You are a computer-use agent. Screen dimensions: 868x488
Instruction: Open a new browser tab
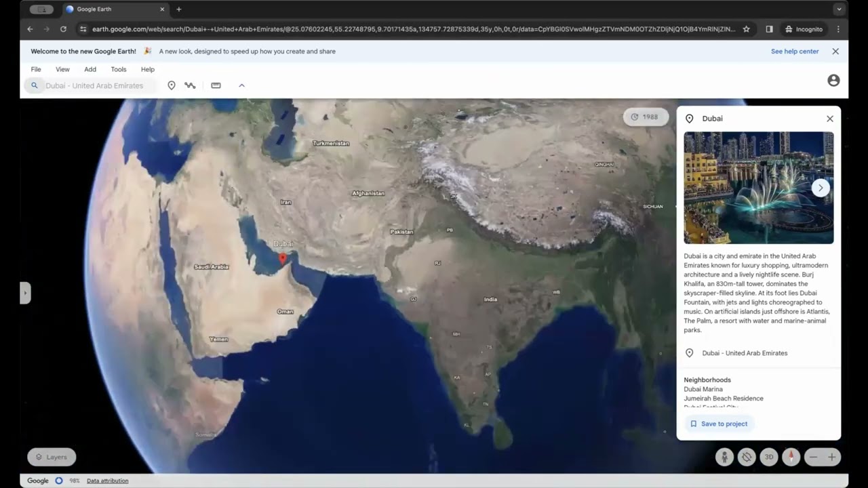click(x=179, y=9)
